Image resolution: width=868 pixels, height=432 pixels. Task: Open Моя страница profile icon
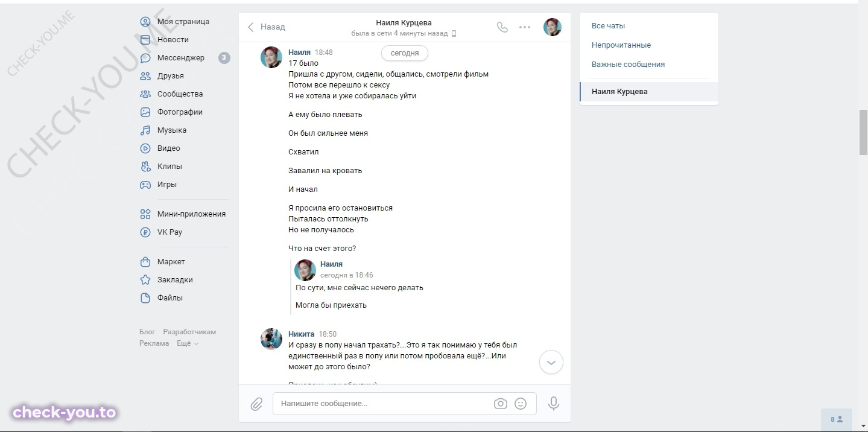pos(145,22)
